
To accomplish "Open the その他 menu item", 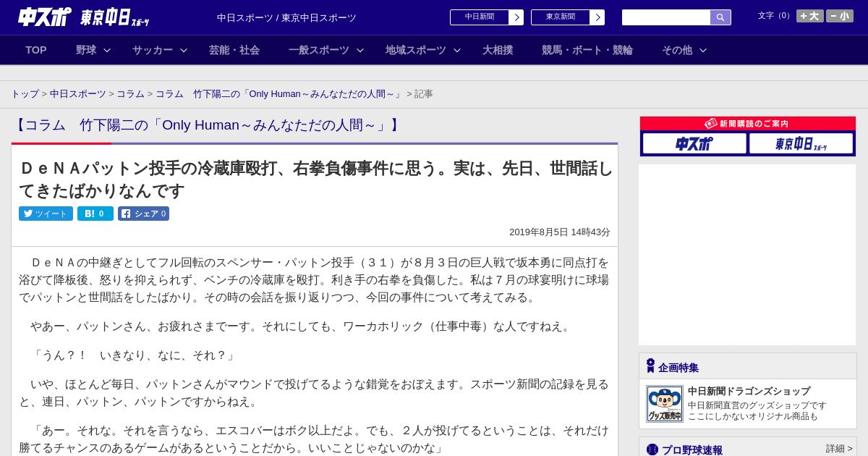I will (677, 50).
